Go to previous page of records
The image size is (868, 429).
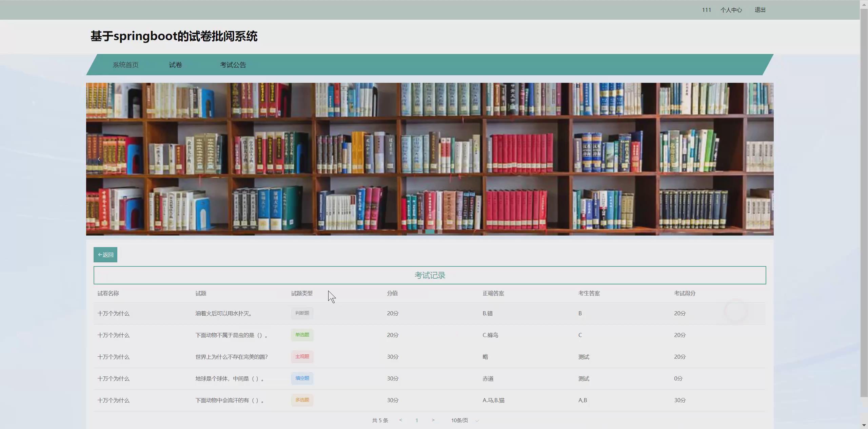click(x=401, y=420)
